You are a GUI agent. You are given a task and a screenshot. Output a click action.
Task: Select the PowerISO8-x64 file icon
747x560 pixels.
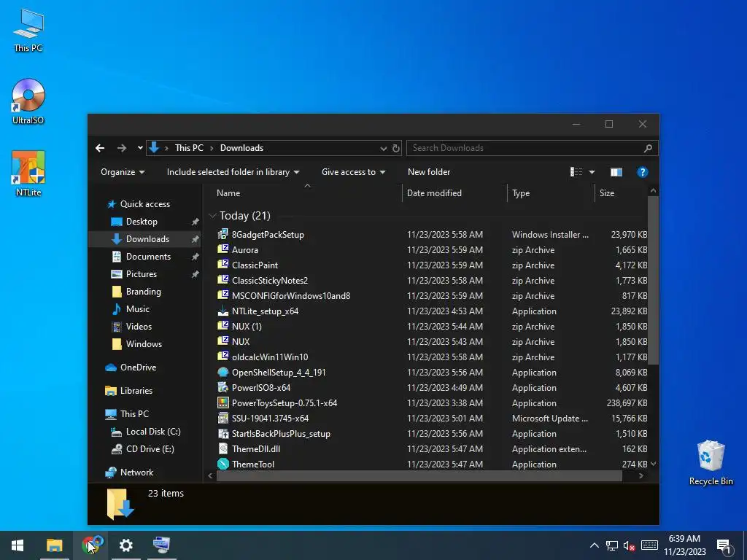(x=223, y=387)
